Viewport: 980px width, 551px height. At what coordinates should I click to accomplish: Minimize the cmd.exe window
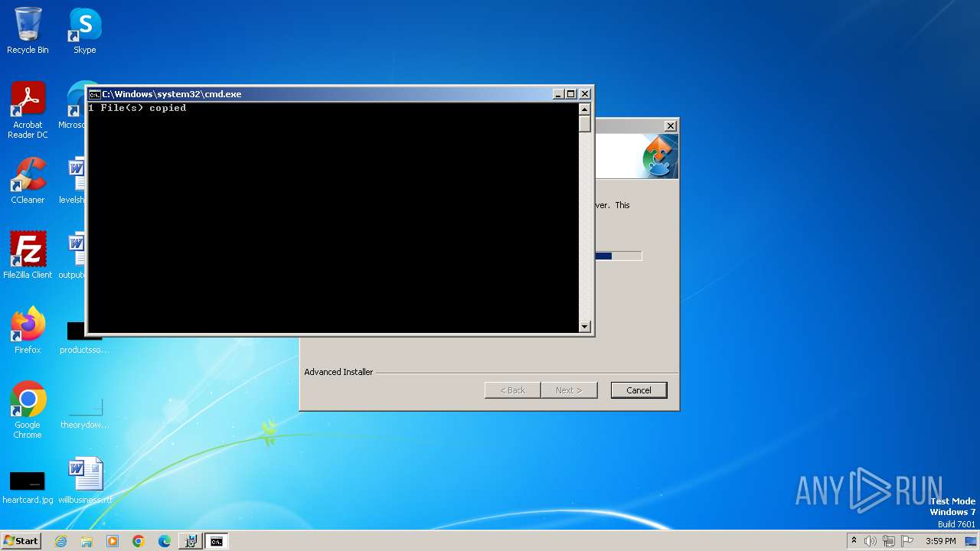(x=558, y=94)
